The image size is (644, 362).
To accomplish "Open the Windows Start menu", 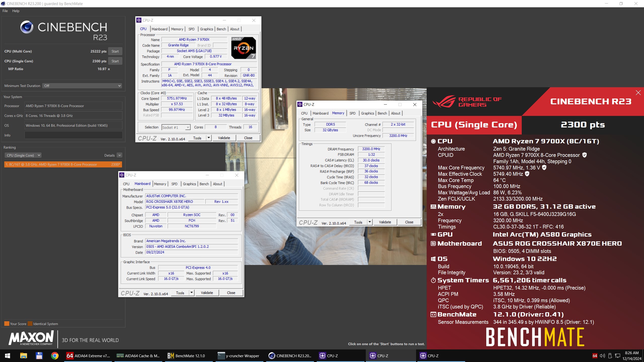I will coord(8,356).
